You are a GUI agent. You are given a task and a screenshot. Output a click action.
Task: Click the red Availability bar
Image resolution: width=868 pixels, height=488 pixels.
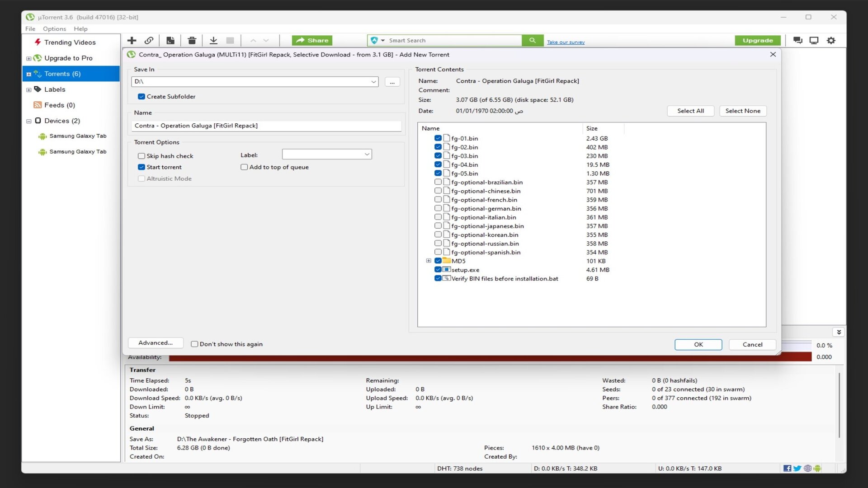(x=490, y=357)
